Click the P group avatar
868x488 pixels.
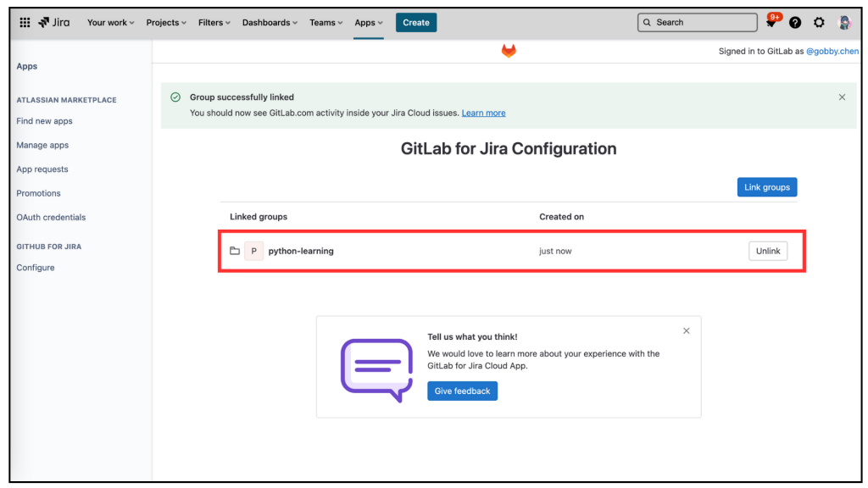(253, 251)
